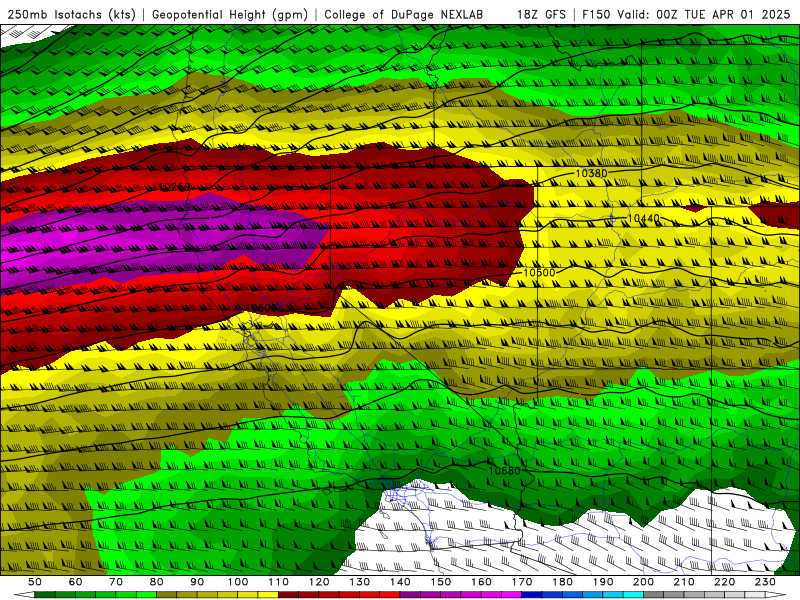Click the 90 knot legend value
Viewport: 800px width, 600px height.
pos(197,582)
